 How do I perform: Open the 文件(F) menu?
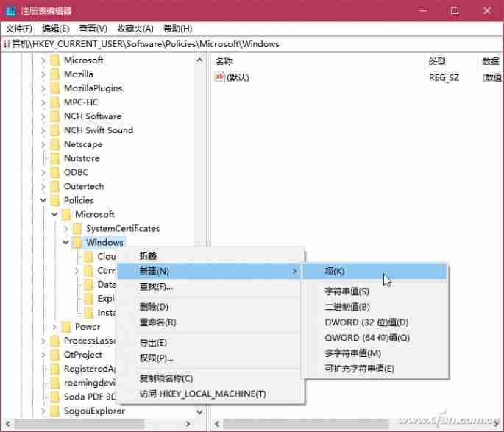(18, 29)
